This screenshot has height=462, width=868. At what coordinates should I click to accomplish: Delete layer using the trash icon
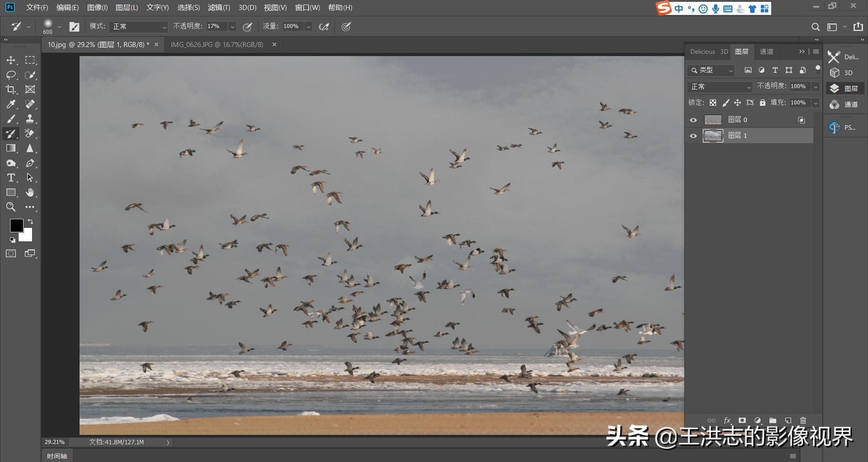point(803,420)
